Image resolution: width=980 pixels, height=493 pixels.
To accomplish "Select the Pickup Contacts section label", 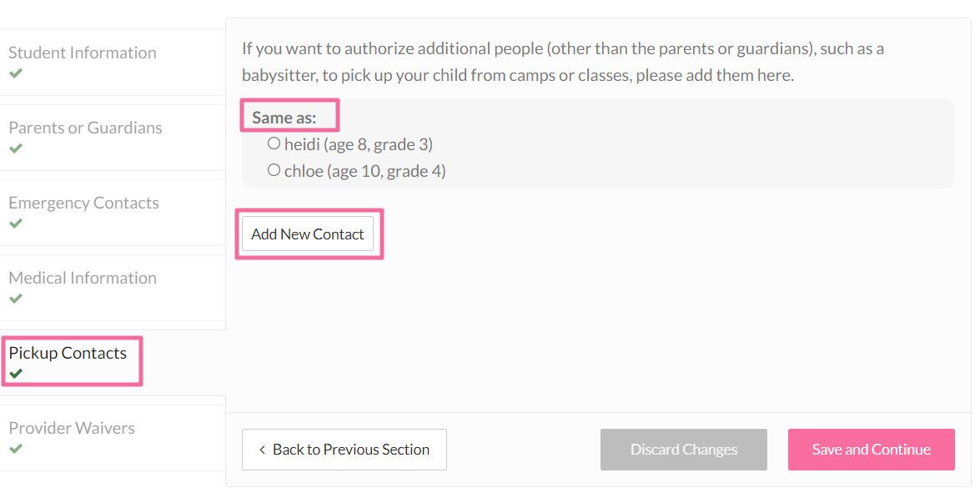I will click(x=68, y=353).
